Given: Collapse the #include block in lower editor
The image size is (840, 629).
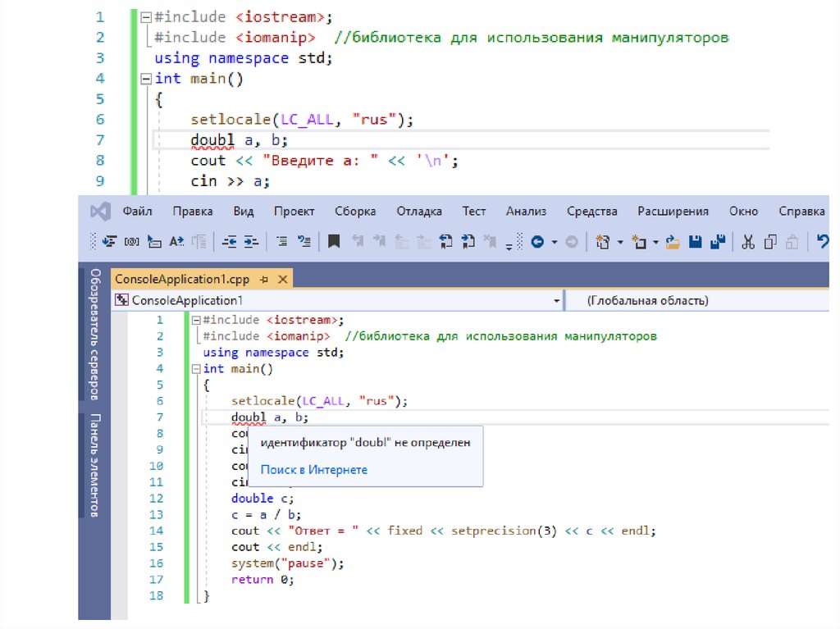Looking at the screenshot, I should pyautogui.click(x=197, y=320).
